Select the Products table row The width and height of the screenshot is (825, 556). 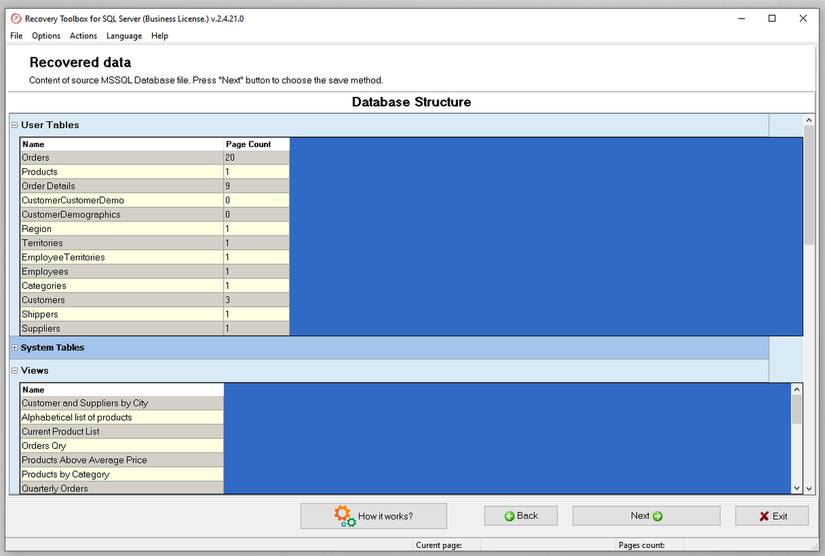(155, 172)
